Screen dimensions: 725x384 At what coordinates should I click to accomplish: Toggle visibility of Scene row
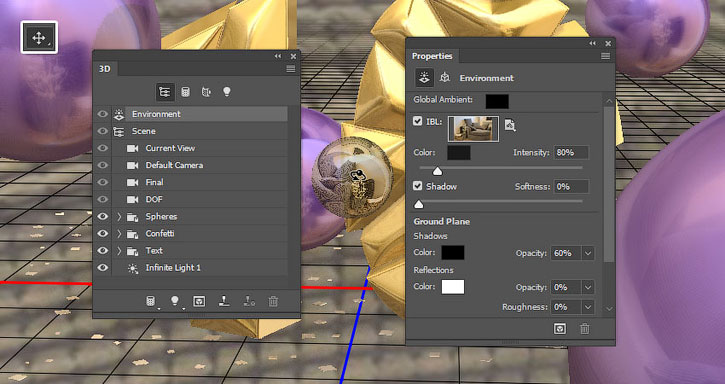pyautogui.click(x=103, y=131)
